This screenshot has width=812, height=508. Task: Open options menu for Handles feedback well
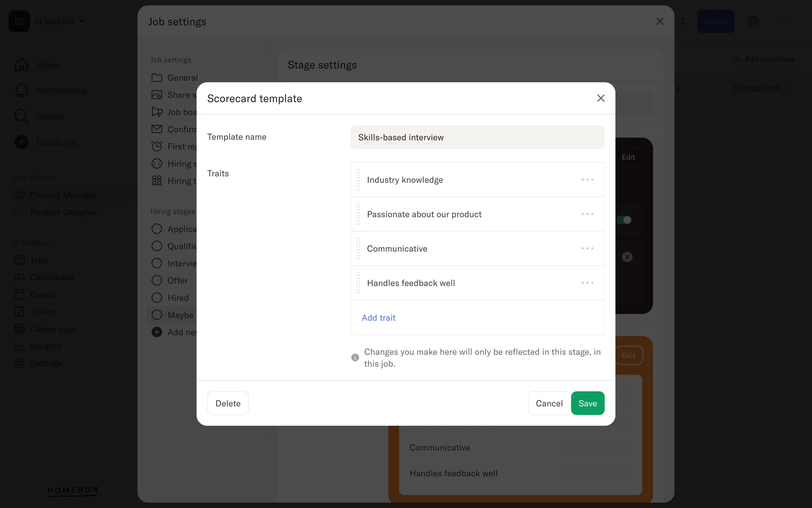click(x=587, y=283)
